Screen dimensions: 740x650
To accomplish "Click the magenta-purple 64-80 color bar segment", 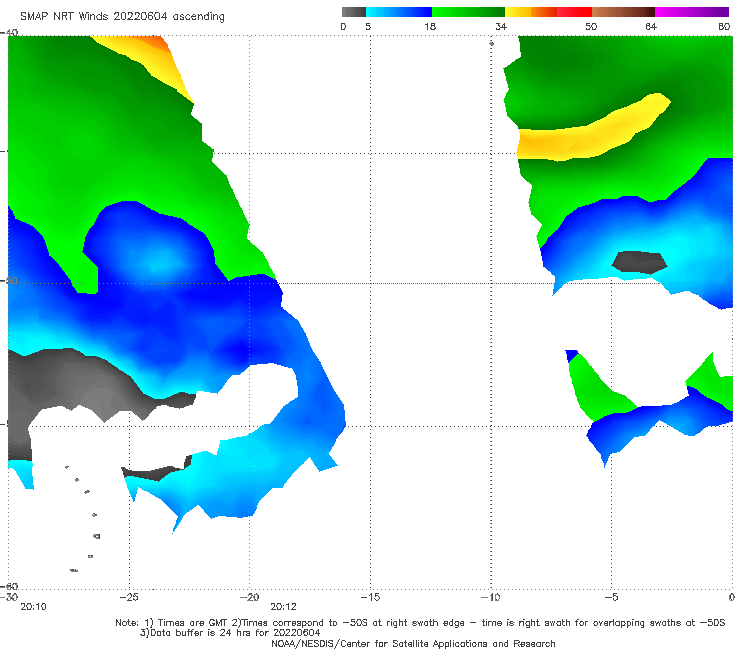I will 692,12.
